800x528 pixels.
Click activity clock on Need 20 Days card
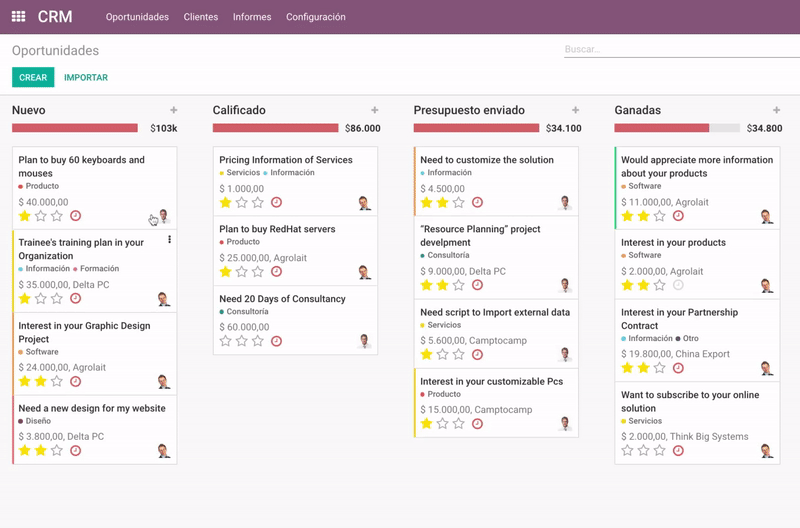click(276, 341)
